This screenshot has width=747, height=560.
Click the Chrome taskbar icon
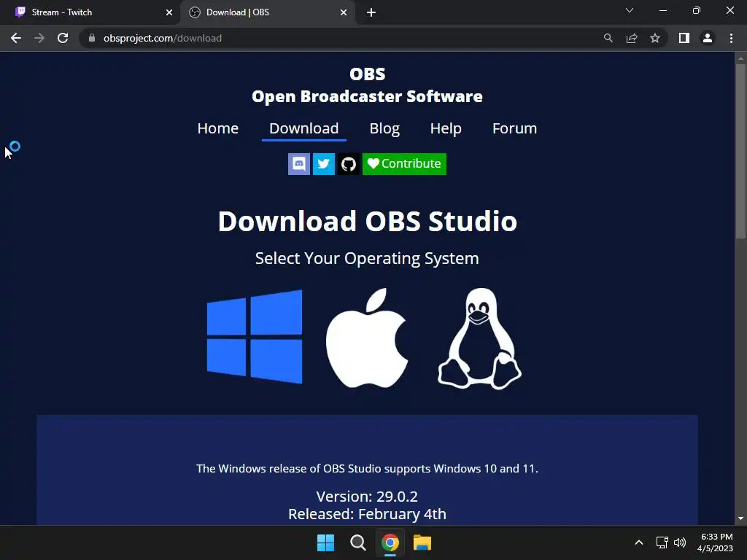pos(390,542)
